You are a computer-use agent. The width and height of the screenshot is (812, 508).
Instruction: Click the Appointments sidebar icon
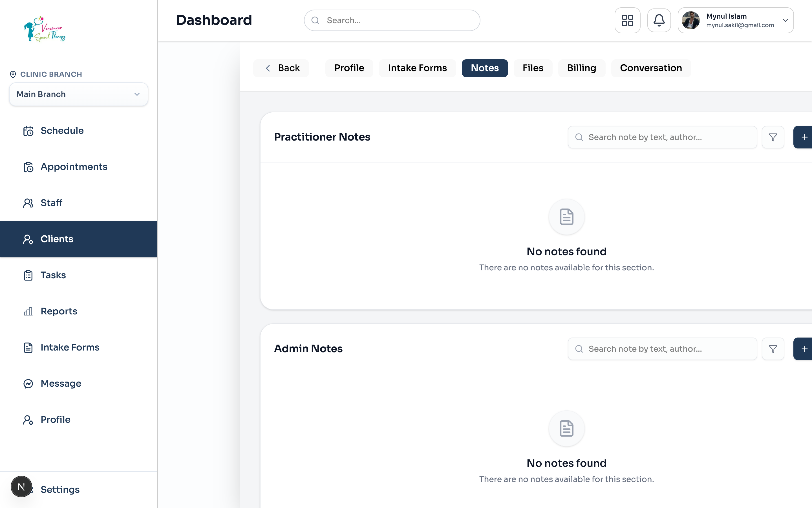pos(28,167)
